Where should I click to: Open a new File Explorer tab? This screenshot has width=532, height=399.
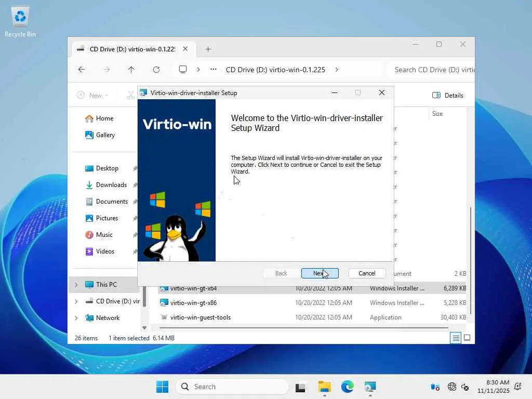pos(208,49)
